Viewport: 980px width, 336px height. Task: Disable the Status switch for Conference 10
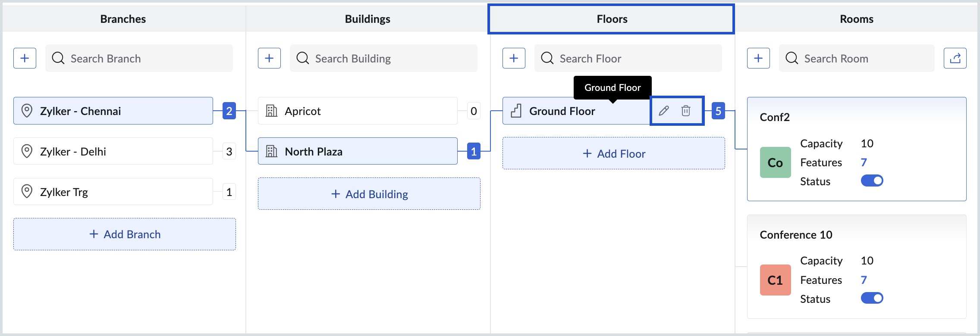(872, 298)
